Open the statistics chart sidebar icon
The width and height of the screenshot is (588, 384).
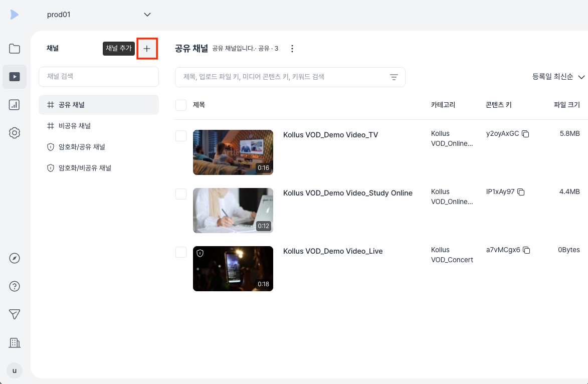14,105
